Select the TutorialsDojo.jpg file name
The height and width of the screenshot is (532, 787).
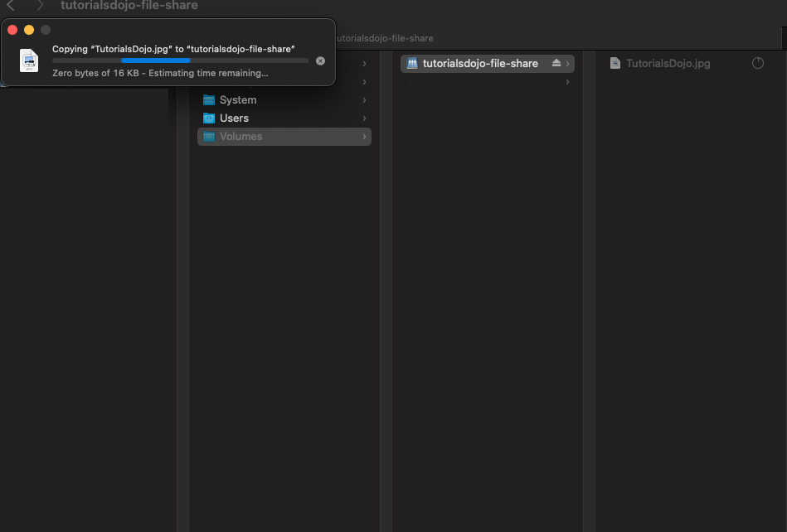coord(668,63)
